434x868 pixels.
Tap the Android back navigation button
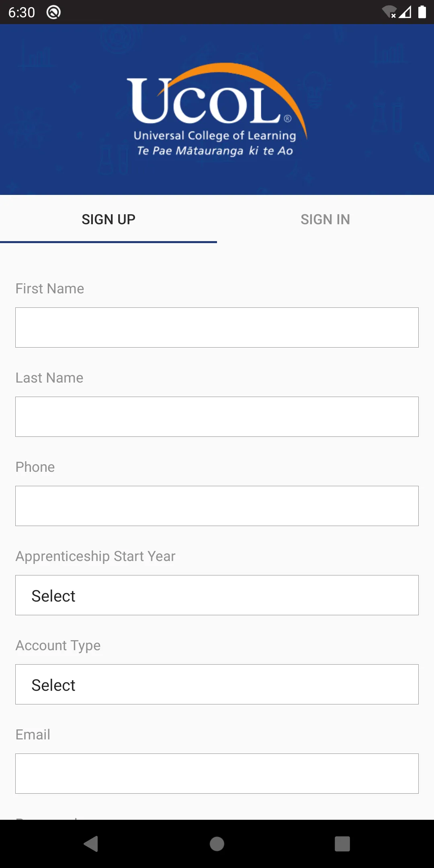[91, 843]
